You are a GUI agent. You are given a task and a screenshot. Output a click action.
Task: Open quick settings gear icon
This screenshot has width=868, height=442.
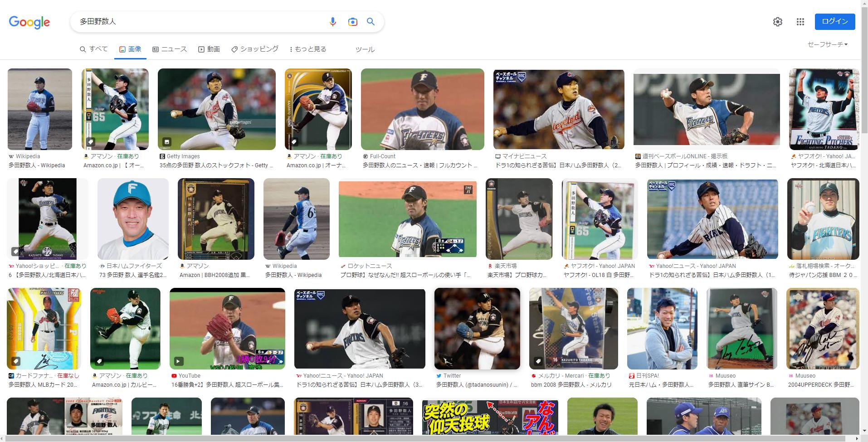778,22
